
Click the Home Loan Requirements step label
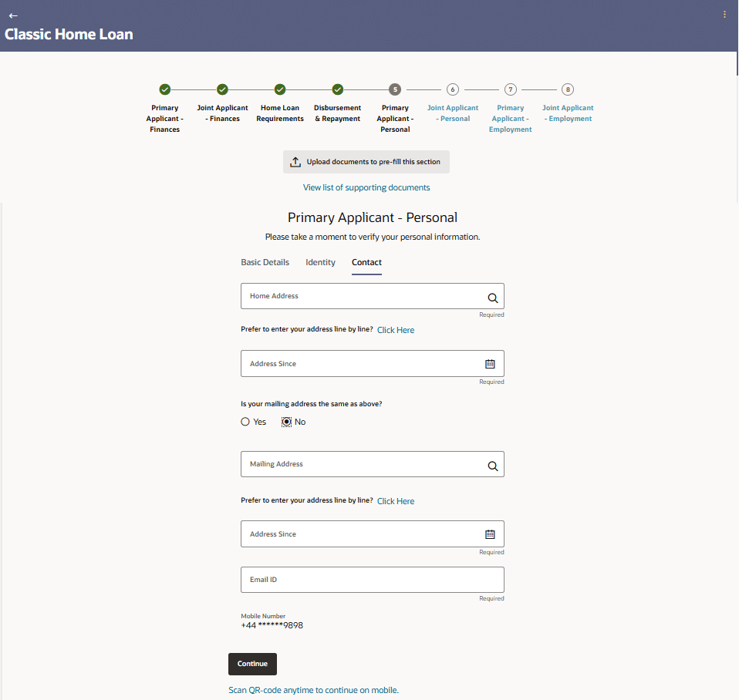[280, 113]
